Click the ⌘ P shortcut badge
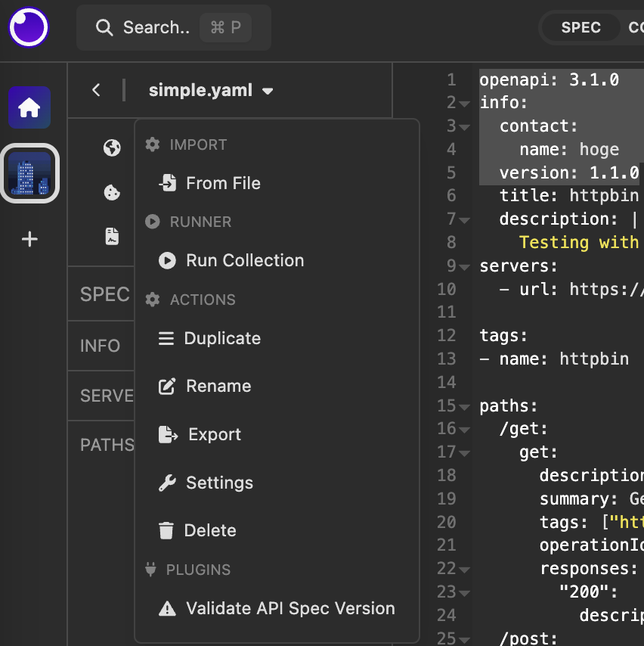This screenshot has width=644, height=646. (226, 27)
